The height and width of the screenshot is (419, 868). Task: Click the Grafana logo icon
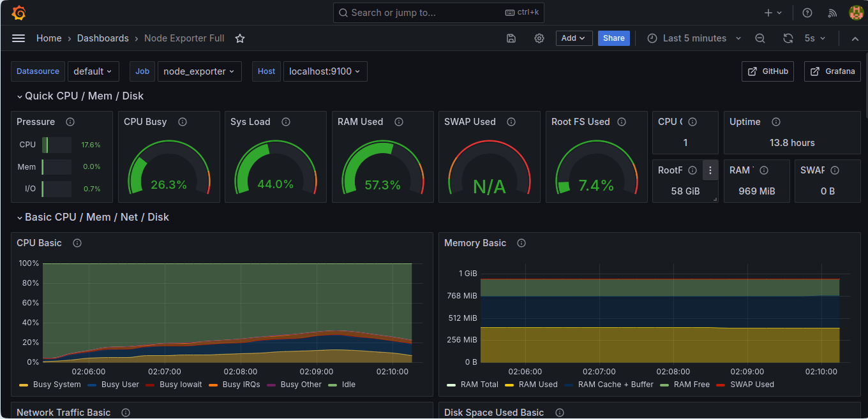coord(19,13)
